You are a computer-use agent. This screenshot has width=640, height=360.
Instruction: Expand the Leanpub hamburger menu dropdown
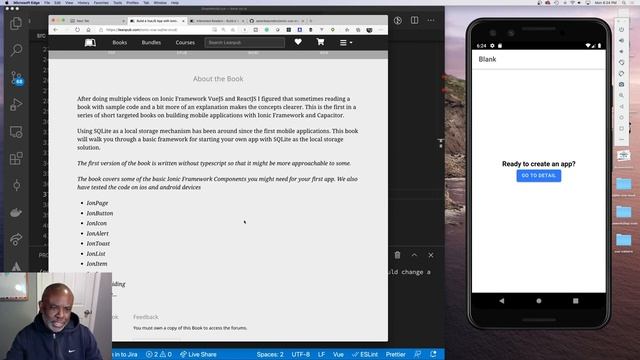pyautogui.click(x=346, y=42)
